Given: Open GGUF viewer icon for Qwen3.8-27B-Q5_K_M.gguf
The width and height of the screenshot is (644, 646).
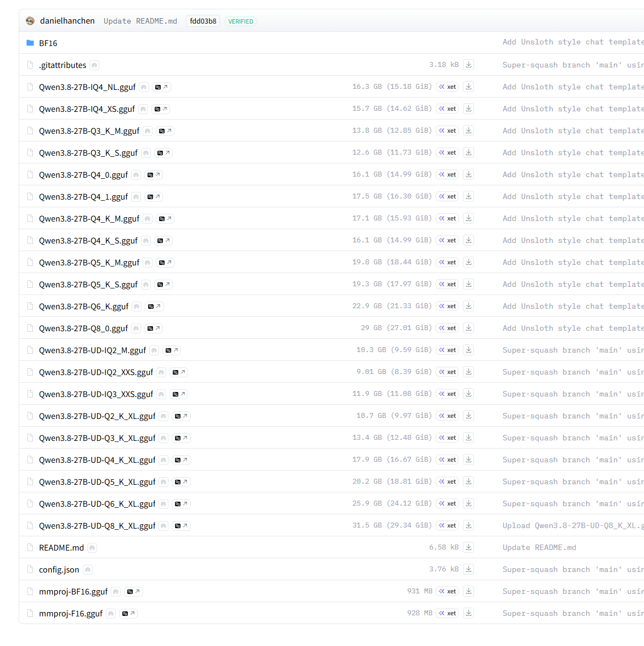Looking at the screenshot, I should click(165, 263).
